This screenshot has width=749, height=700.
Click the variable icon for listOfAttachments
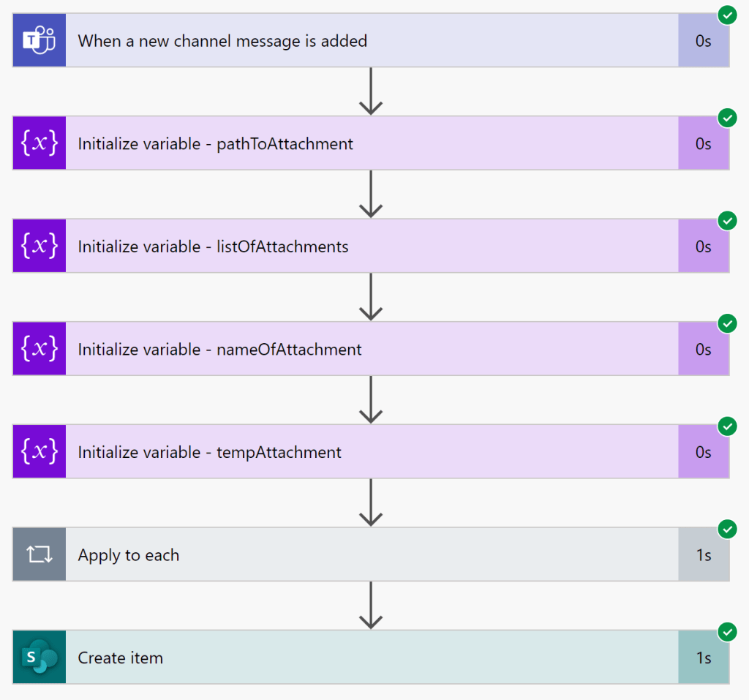(x=39, y=246)
